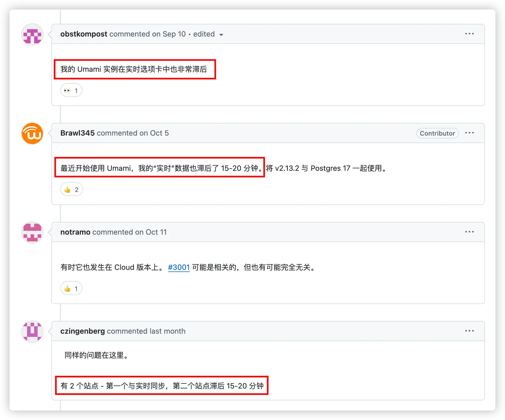Visit notramo username link

(75, 232)
